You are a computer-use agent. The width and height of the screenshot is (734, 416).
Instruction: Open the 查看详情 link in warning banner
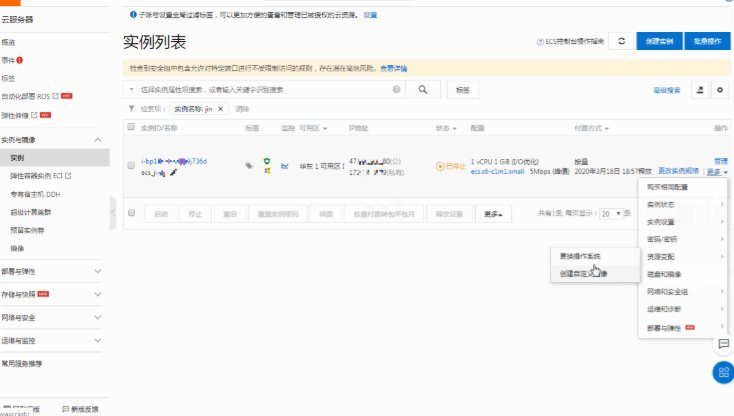pos(393,68)
